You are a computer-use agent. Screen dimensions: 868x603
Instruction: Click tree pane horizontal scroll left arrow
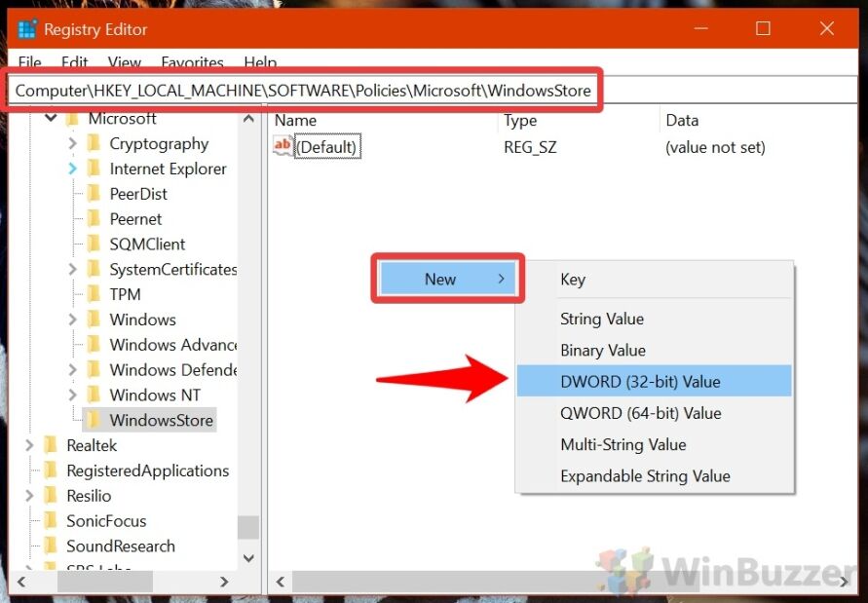coord(21,582)
